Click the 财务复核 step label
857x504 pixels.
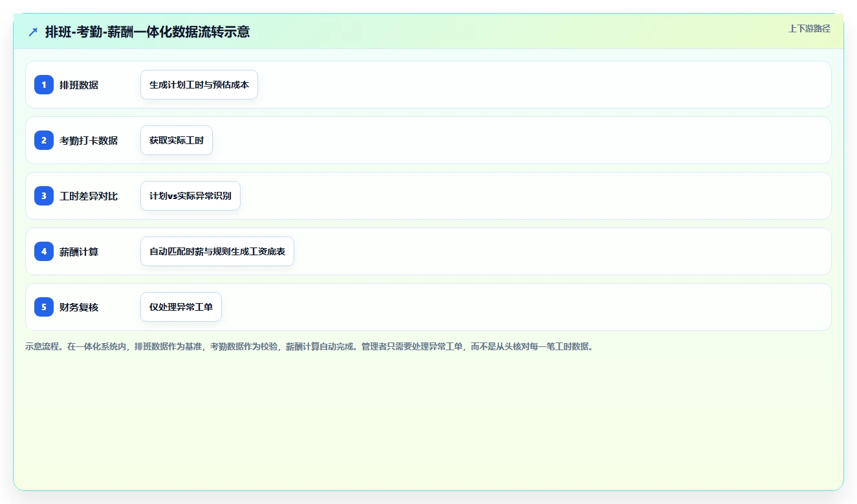click(x=79, y=307)
